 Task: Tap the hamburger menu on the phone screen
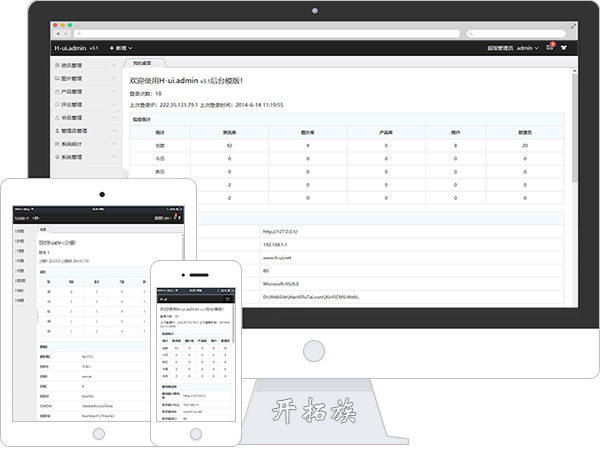click(227, 299)
